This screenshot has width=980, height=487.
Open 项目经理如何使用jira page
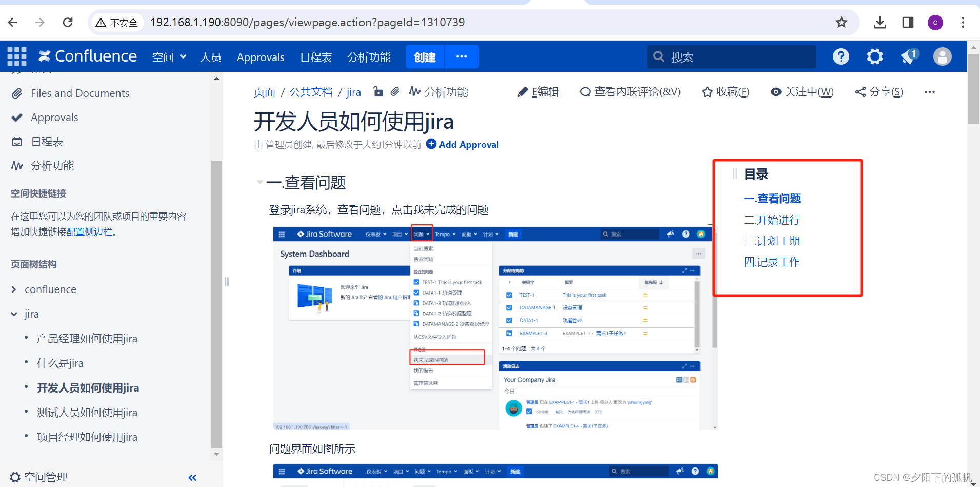pyautogui.click(x=87, y=437)
